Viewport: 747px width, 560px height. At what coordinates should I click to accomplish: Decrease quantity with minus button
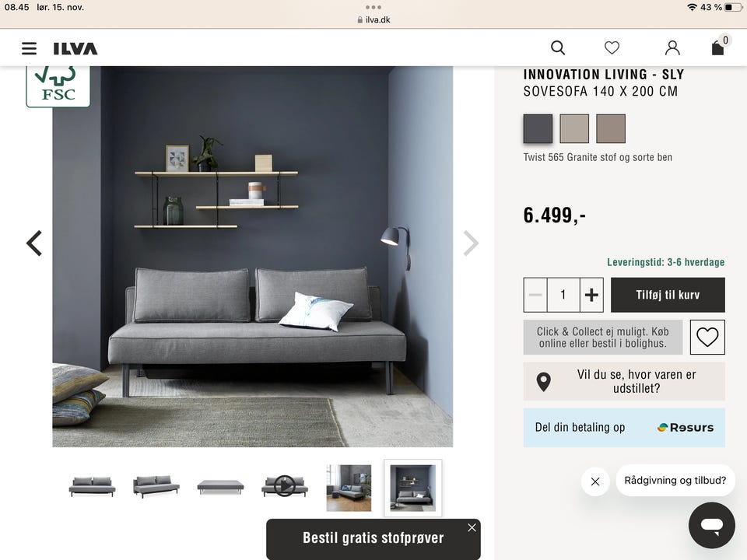535,295
